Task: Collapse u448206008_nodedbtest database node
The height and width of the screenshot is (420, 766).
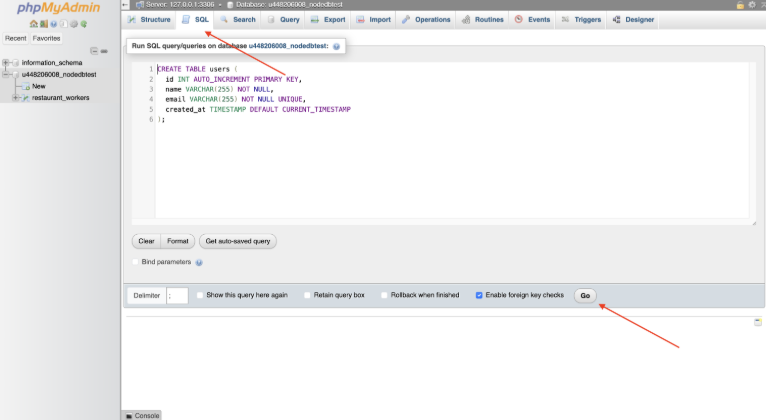Action: tap(6, 74)
